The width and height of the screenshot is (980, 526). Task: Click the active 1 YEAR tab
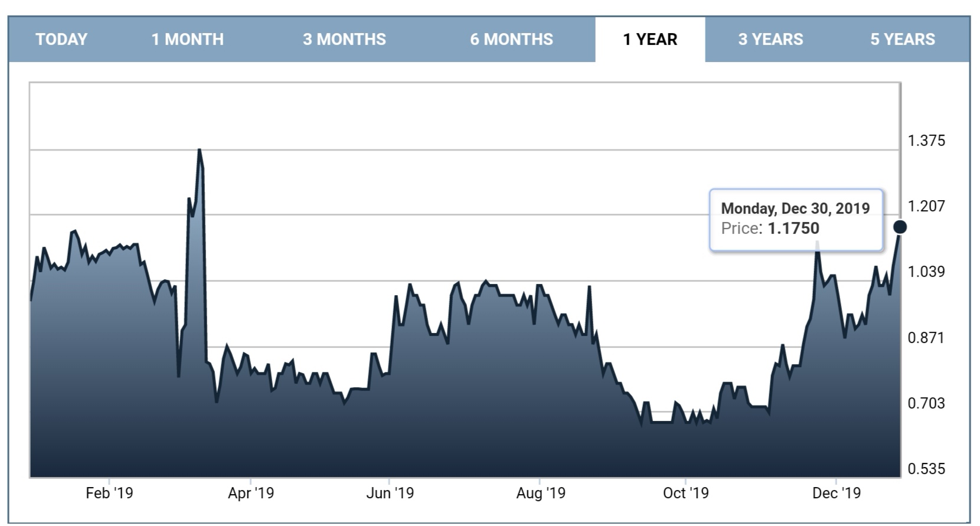pyautogui.click(x=650, y=40)
